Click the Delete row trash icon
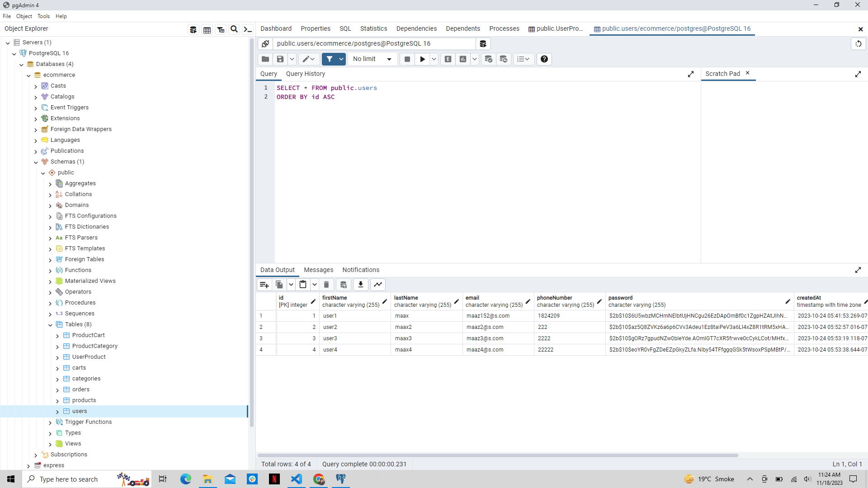The width and height of the screenshot is (868, 488). [326, 285]
